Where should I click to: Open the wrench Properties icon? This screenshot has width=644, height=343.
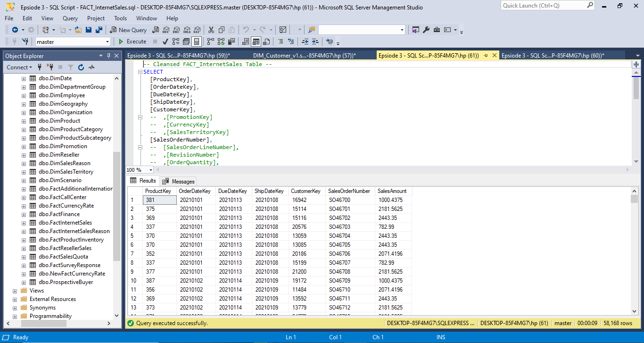426,30
